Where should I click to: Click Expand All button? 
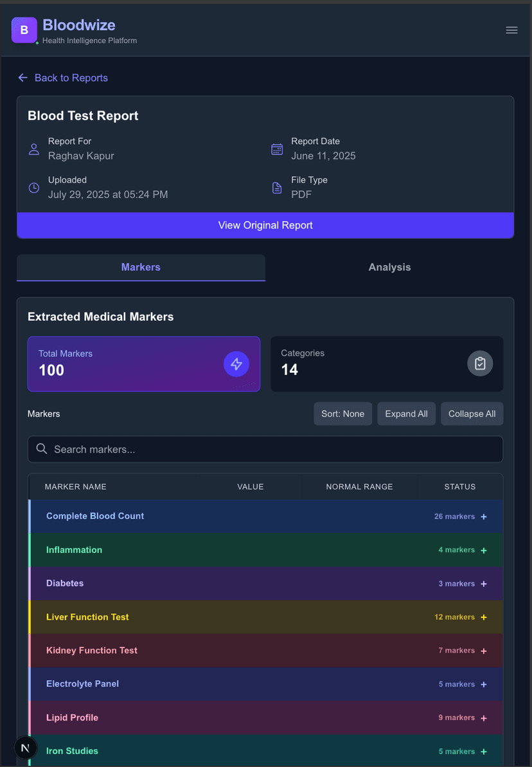pyautogui.click(x=406, y=414)
